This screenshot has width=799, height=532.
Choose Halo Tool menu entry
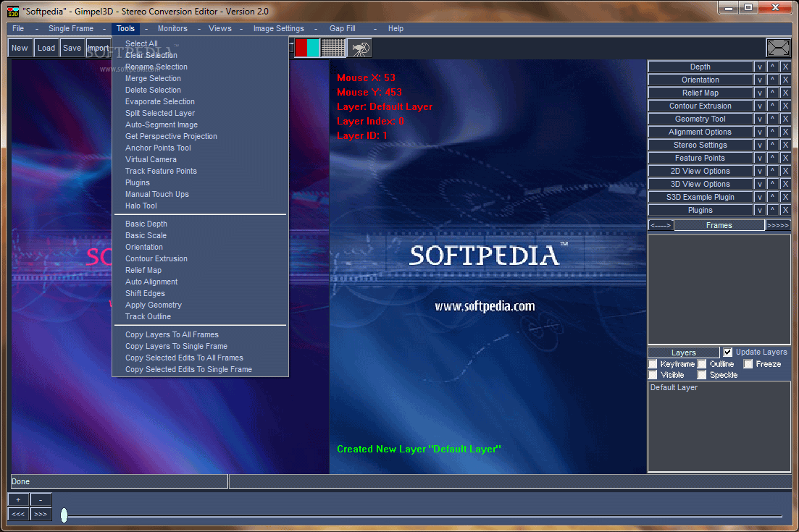141,206
